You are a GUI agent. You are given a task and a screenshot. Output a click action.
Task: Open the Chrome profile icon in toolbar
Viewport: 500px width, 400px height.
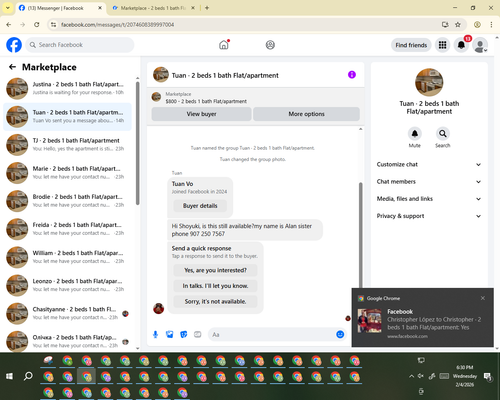pos(477,25)
